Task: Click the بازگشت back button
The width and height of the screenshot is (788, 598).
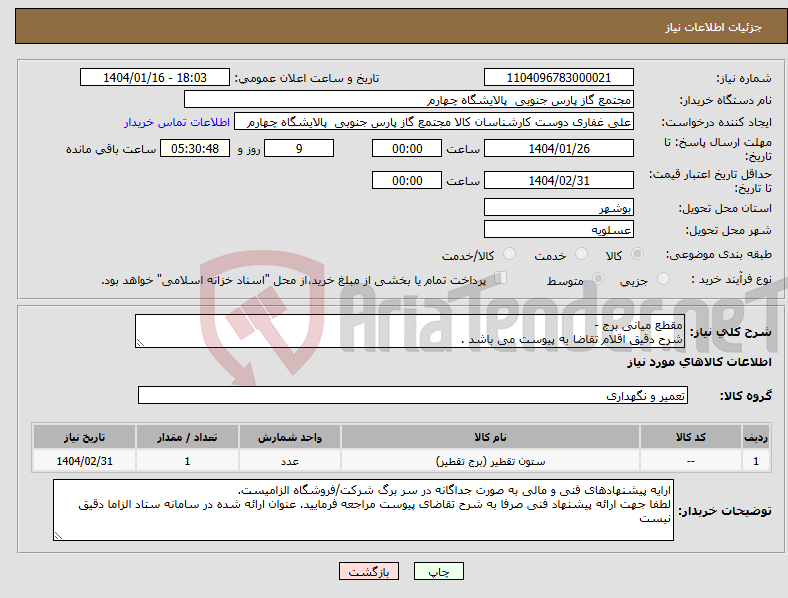Action: click(x=369, y=571)
